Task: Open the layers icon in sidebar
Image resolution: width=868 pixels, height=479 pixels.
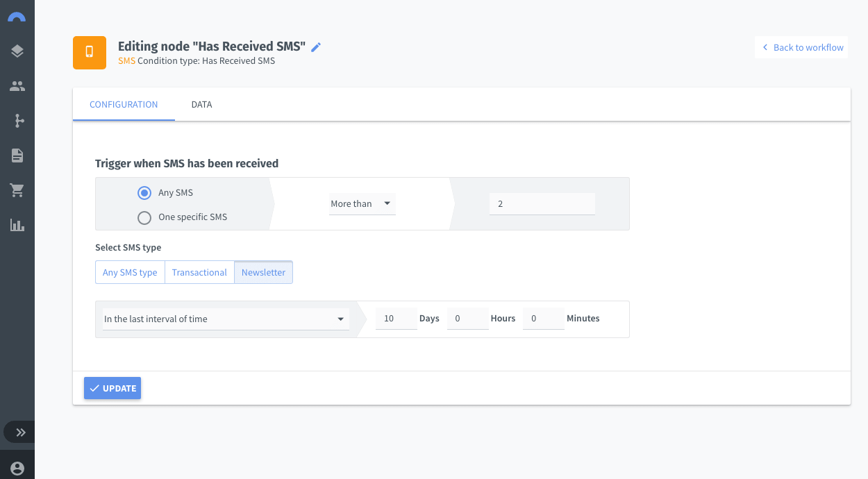Action: 17,51
